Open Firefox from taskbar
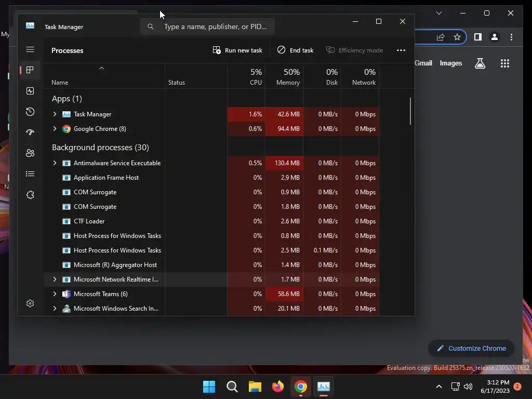This screenshot has width=532, height=399. coord(278,387)
